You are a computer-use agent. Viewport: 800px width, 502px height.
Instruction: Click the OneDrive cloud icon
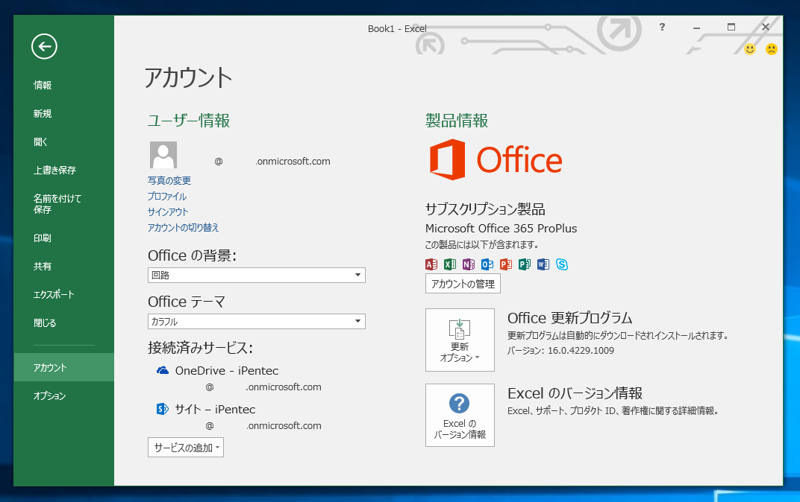pos(162,370)
